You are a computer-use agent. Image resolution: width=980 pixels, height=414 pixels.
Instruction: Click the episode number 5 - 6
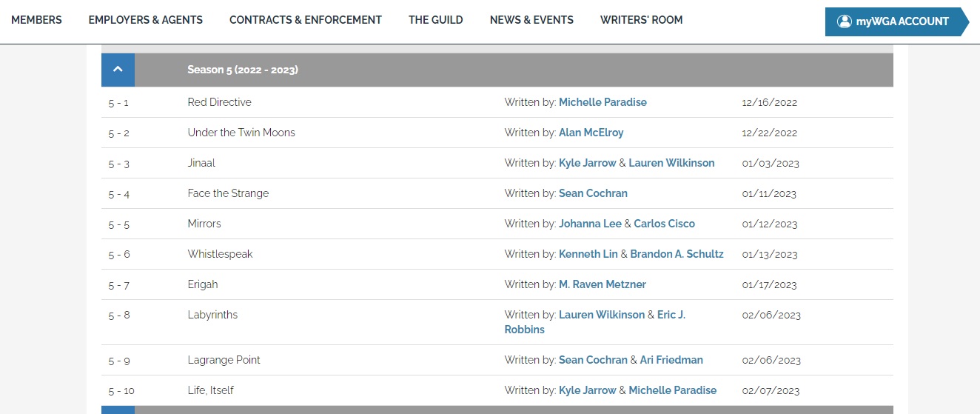coord(119,255)
